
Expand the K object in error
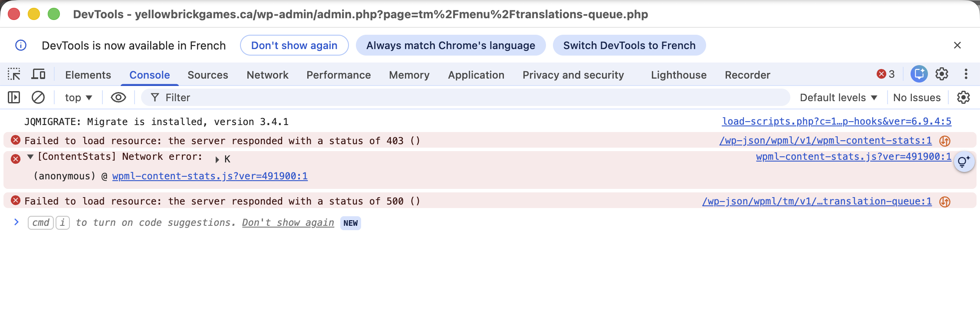217,160
